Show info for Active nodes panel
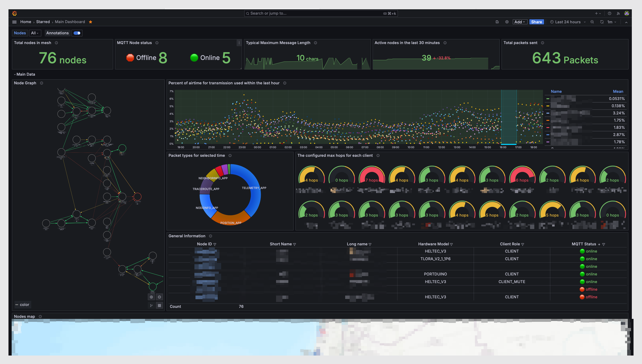 click(x=445, y=43)
